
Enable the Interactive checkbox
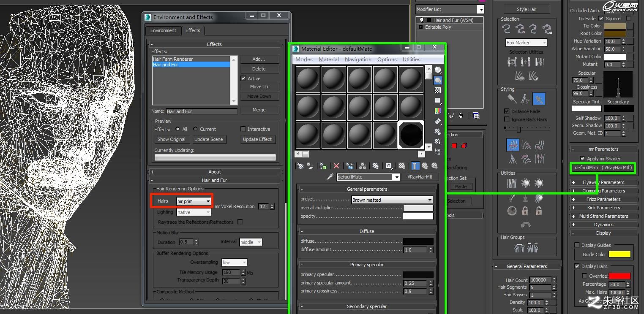tap(243, 129)
